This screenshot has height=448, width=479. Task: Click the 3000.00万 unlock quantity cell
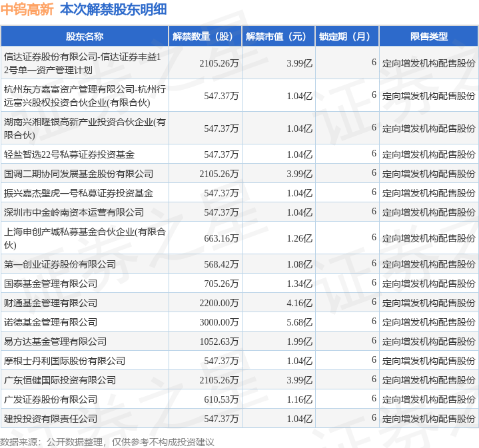coord(219,322)
